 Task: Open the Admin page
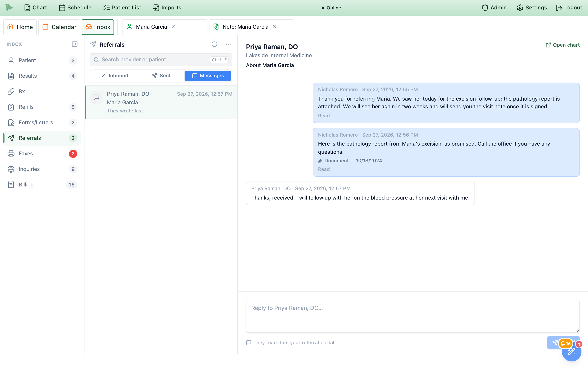(494, 8)
